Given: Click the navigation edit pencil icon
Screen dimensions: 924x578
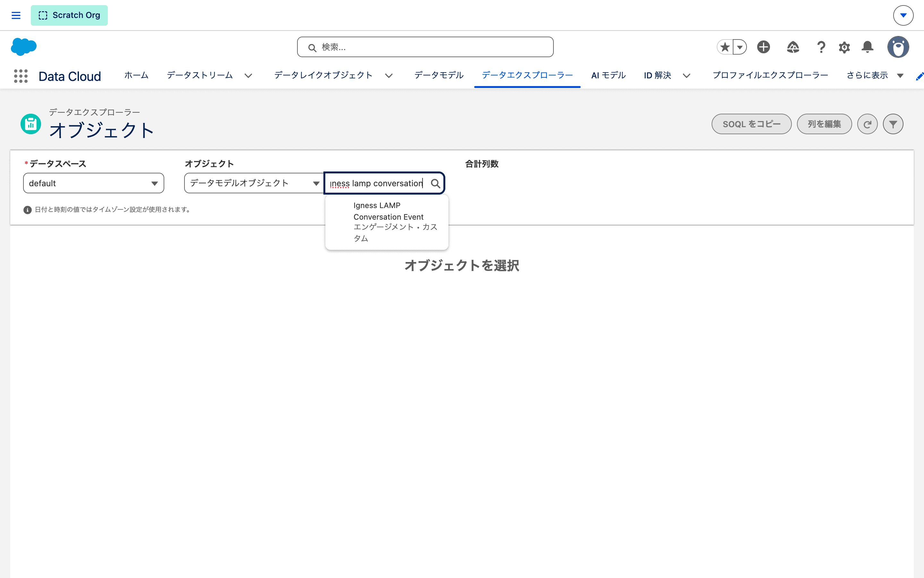Looking at the screenshot, I should pos(920,76).
